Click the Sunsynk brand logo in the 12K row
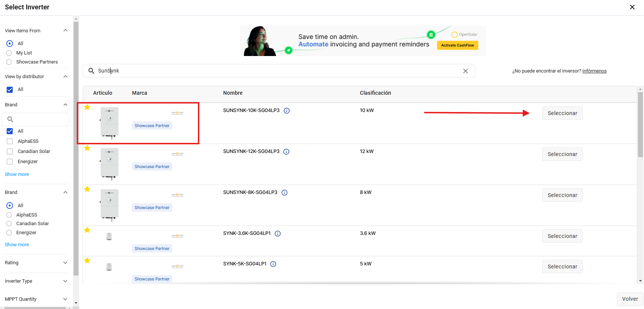The height and width of the screenshot is (309, 644). click(178, 154)
